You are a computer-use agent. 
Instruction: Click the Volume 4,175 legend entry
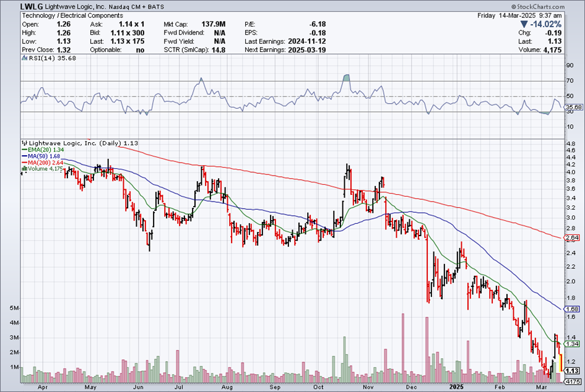[x=46, y=169]
